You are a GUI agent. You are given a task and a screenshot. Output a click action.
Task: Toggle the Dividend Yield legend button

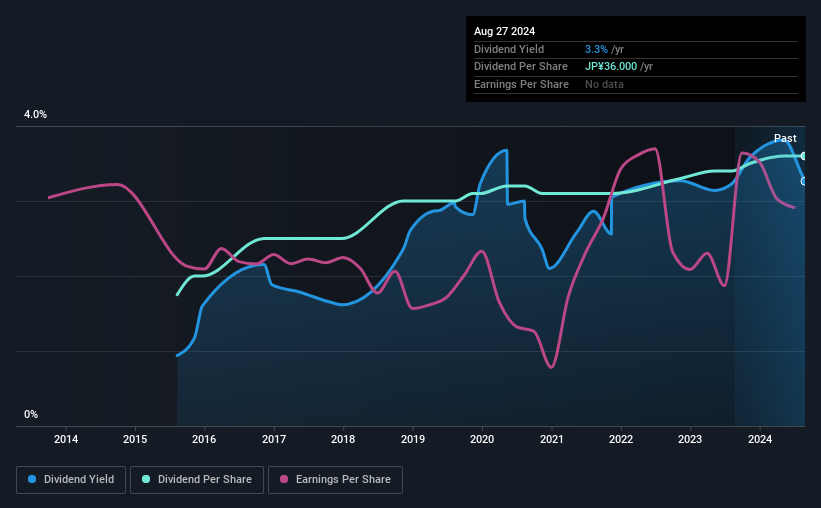pyautogui.click(x=71, y=480)
